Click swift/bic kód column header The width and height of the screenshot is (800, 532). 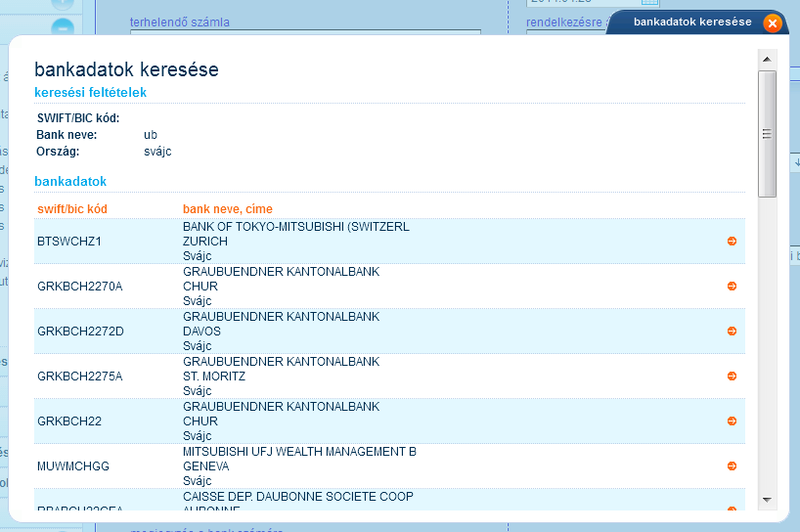(x=72, y=209)
